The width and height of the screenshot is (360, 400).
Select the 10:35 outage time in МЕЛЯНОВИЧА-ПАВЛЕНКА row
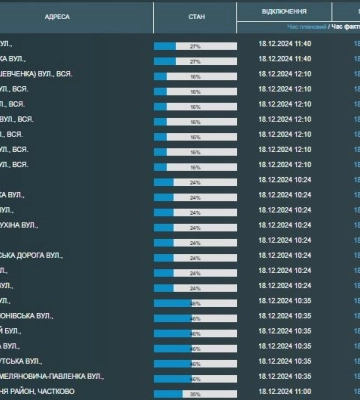285,376
